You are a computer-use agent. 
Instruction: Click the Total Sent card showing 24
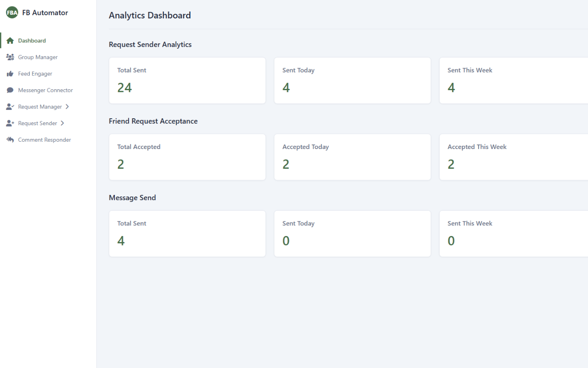click(187, 80)
